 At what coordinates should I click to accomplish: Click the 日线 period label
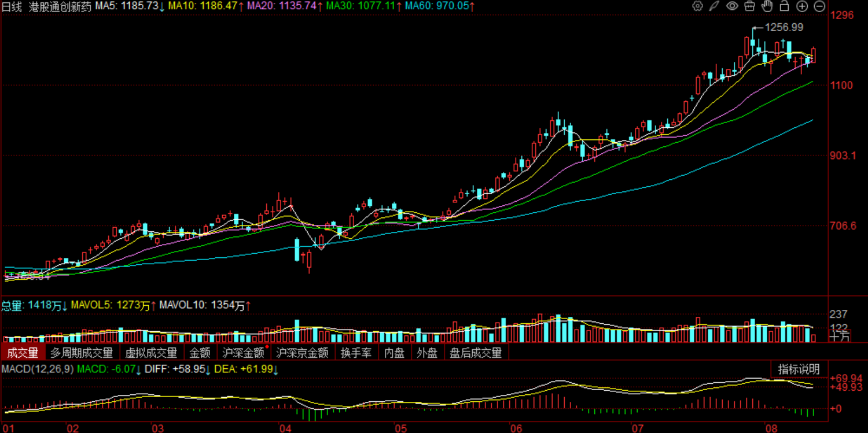click(12, 6)
